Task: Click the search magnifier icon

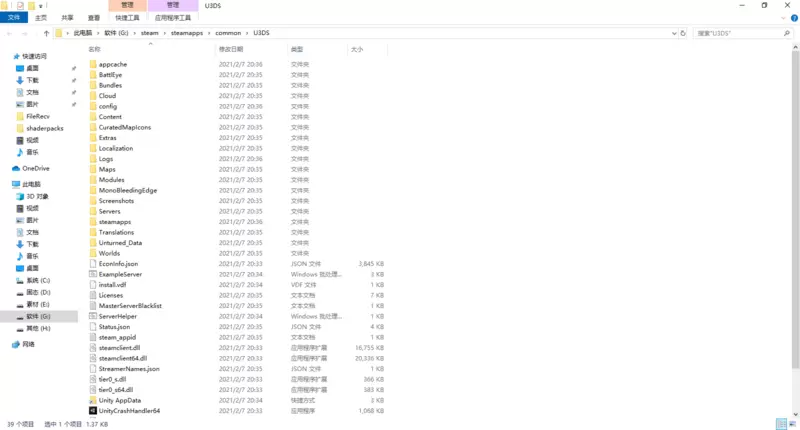Action: point(787,33)
